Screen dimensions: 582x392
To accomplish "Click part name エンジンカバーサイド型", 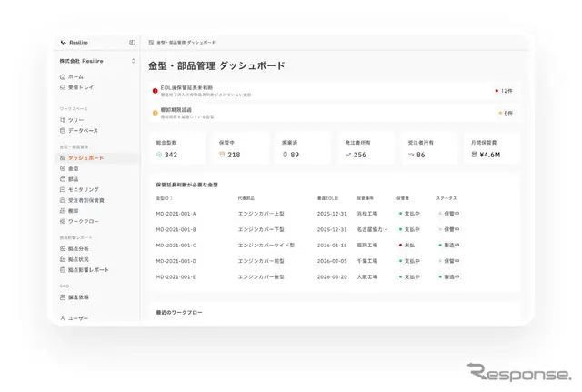I will coord(266,246).
